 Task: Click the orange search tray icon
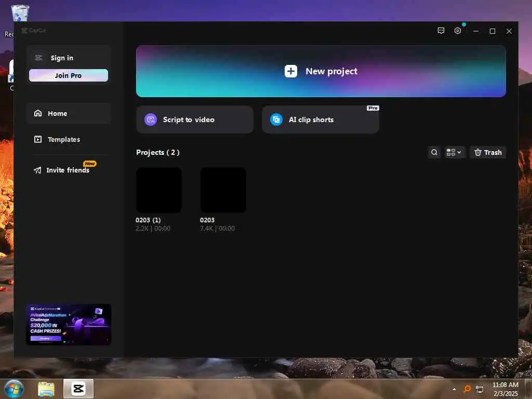[x=467, y=389]
